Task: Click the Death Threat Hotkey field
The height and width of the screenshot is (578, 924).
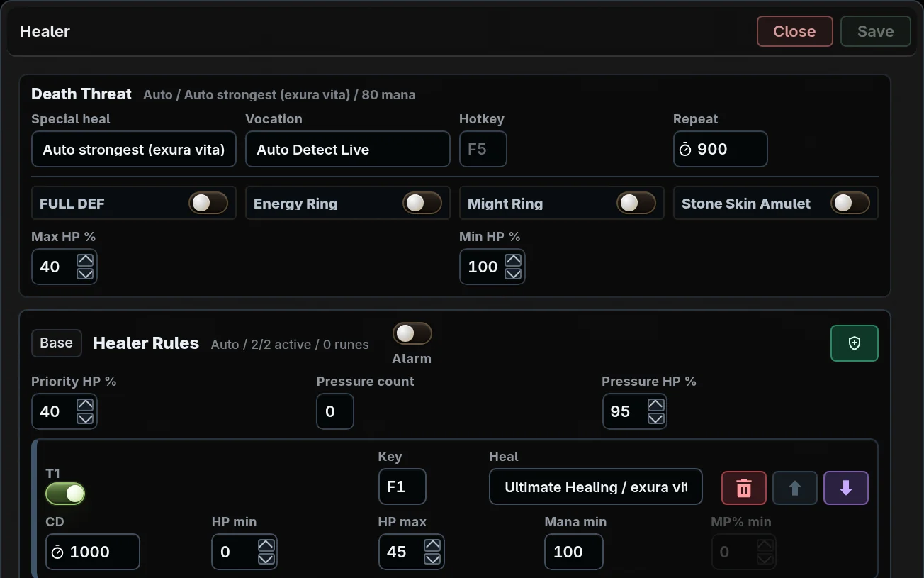Action: (x=483, y=149)
